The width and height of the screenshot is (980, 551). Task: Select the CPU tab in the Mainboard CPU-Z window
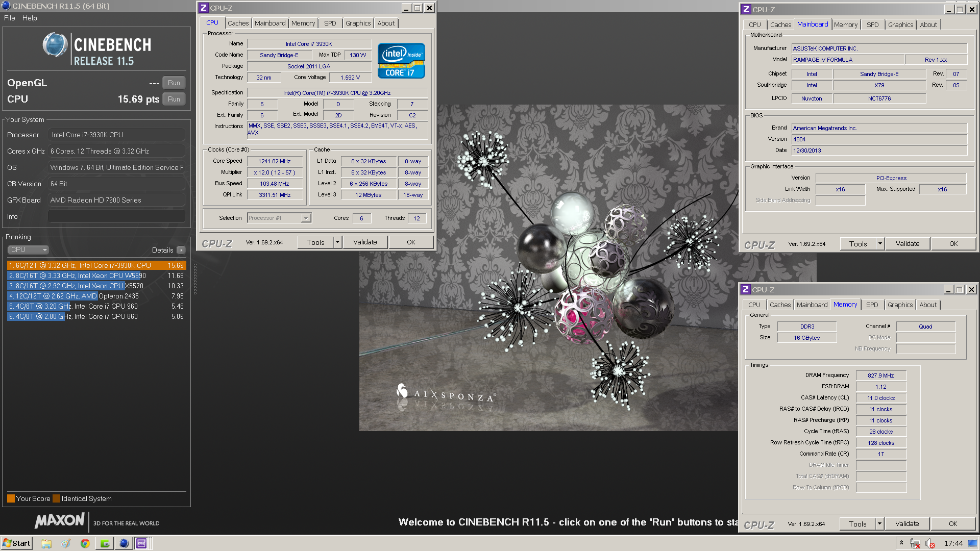[x=755, y=25]
